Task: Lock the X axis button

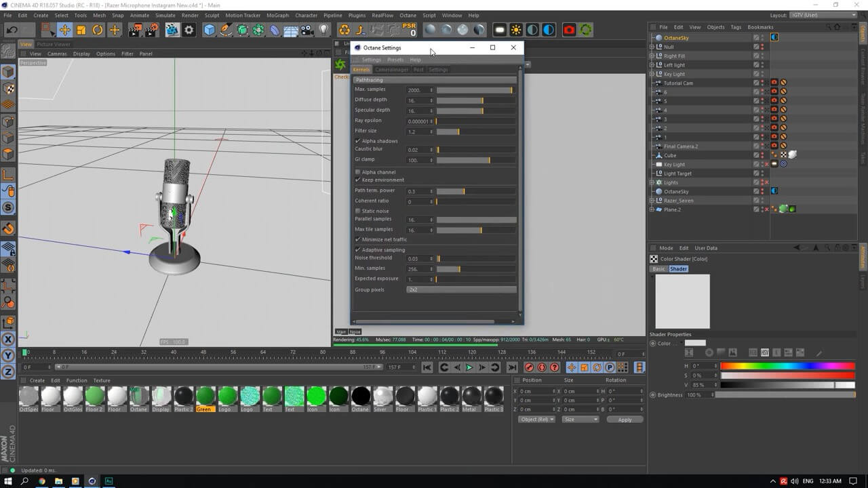Action: pos(8,340)
